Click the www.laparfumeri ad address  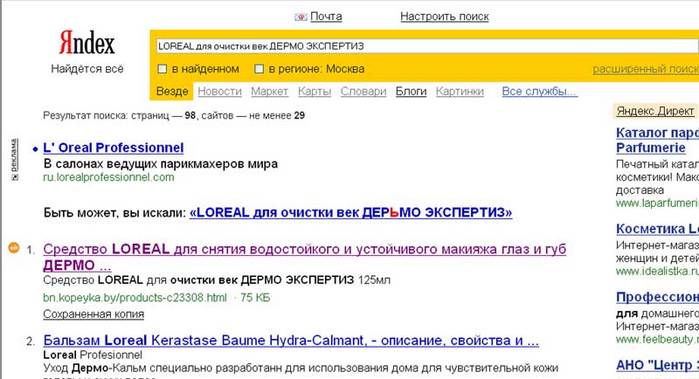tap(657, 203)
